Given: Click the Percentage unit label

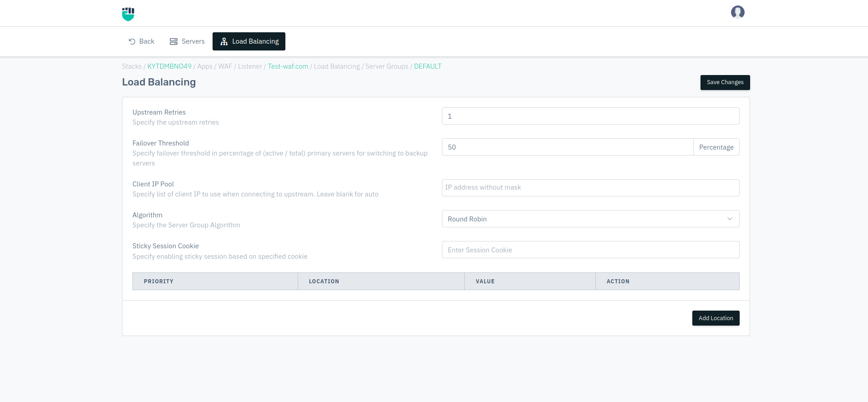Looking at the screenshot, I should [x=716, y=147].
